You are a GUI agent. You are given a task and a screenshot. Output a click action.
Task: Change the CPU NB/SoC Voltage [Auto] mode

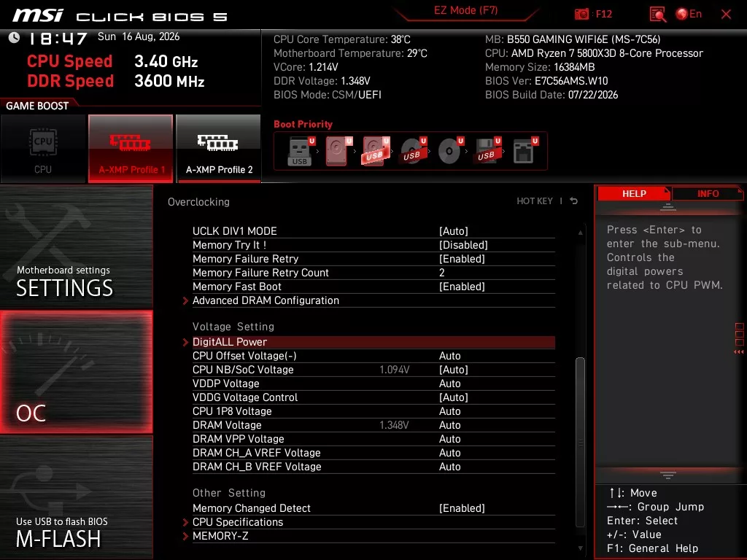coord(454,370)
